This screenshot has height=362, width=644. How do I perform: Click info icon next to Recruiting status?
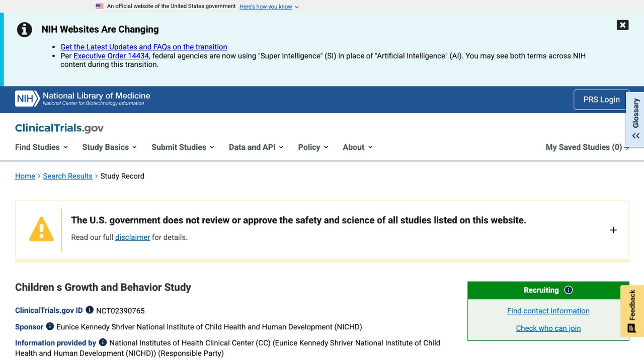coord(569,290)
